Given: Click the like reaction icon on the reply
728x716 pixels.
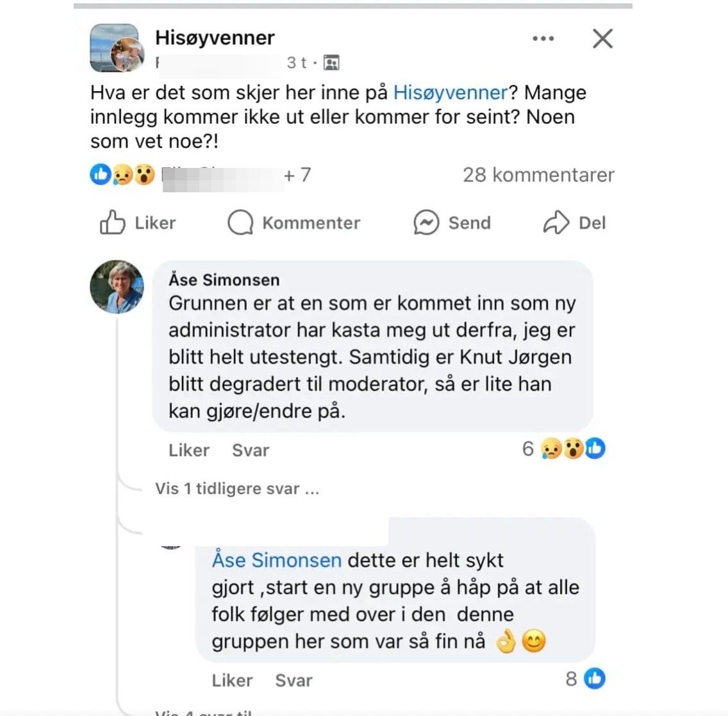Looking at the screenshot, I should pos(595,678).
